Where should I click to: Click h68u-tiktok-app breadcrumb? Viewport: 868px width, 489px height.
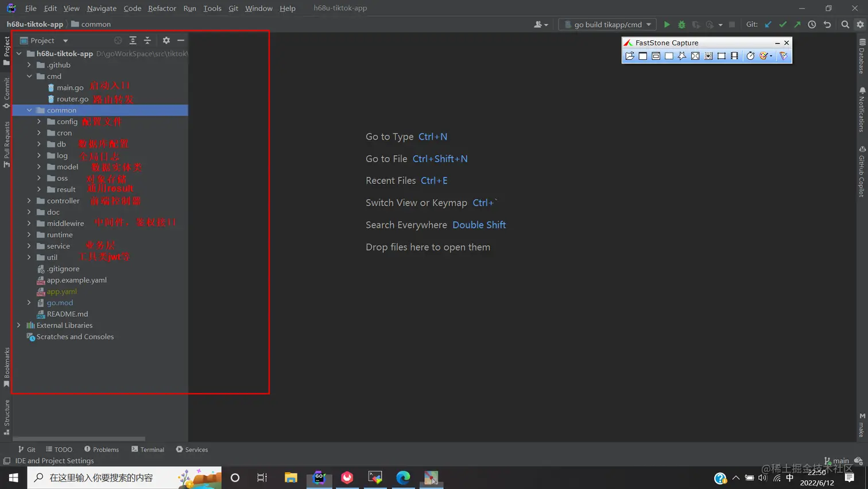(34, 24)
